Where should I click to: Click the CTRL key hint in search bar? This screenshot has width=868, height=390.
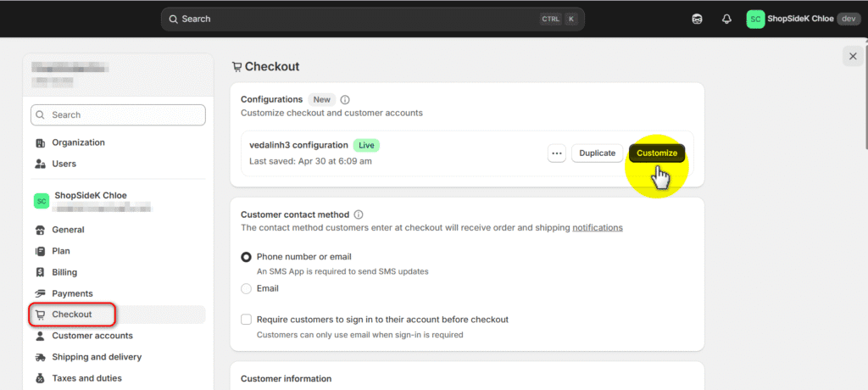[x=551, y=19]
